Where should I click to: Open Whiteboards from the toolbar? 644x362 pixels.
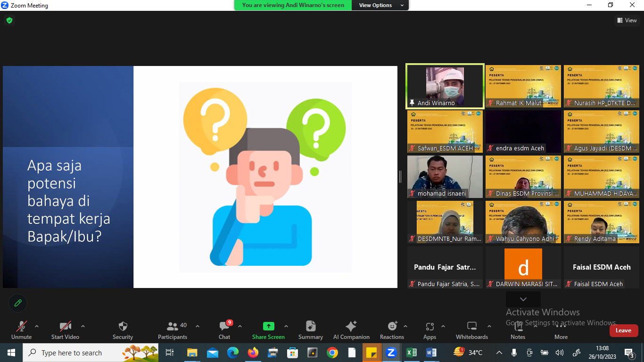pos(471,326)
